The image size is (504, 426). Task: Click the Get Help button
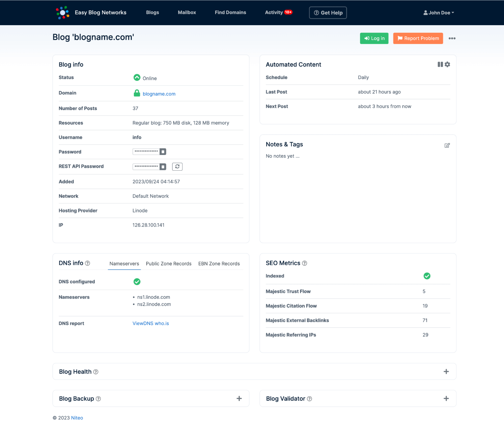pyautogui.click(x=328, y=13)
